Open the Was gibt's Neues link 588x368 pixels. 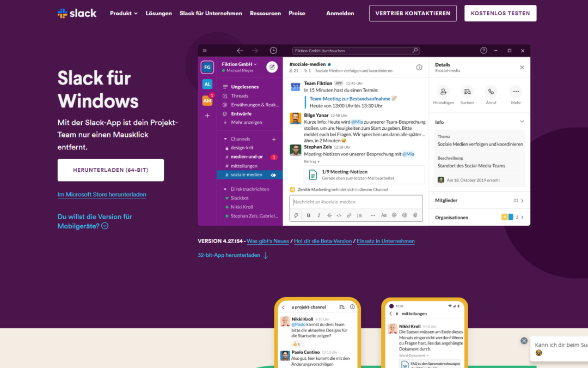click(268, 241)
